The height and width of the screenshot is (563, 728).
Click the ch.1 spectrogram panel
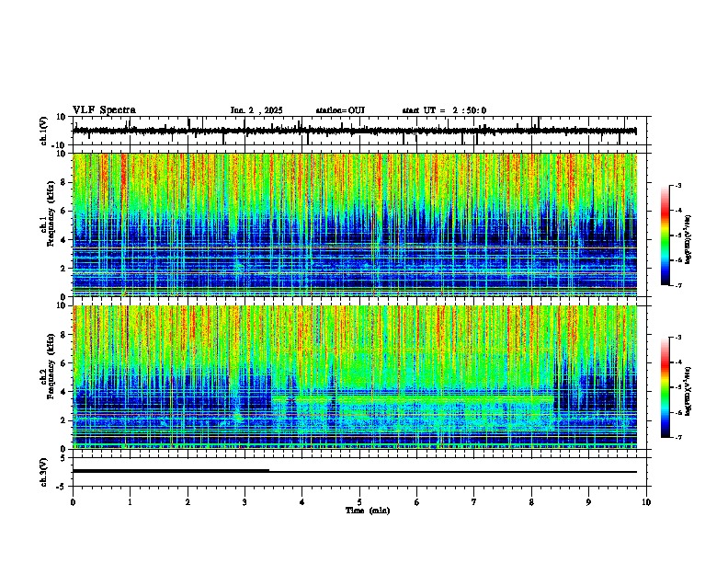coord(354,224)
